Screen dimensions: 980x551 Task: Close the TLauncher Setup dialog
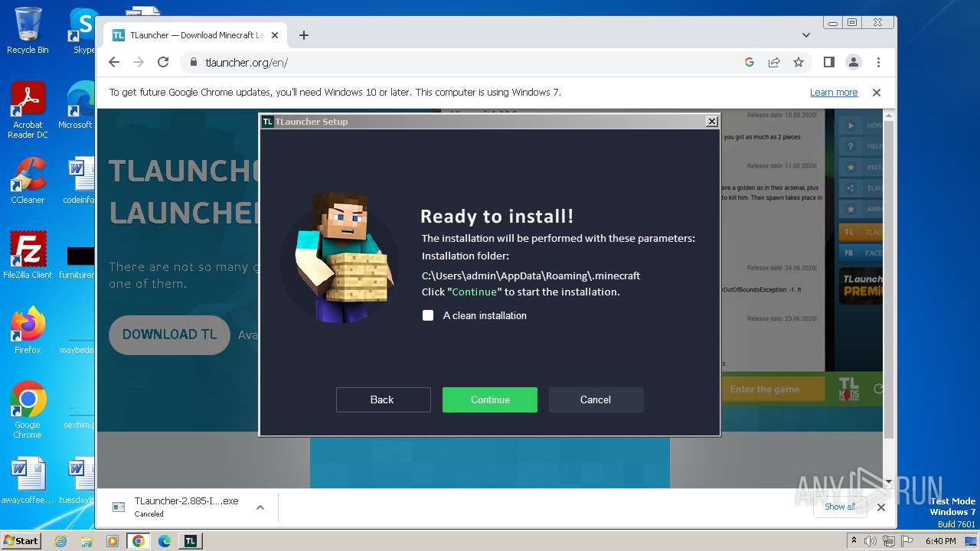pyautogui.click(x=711, y=121)
